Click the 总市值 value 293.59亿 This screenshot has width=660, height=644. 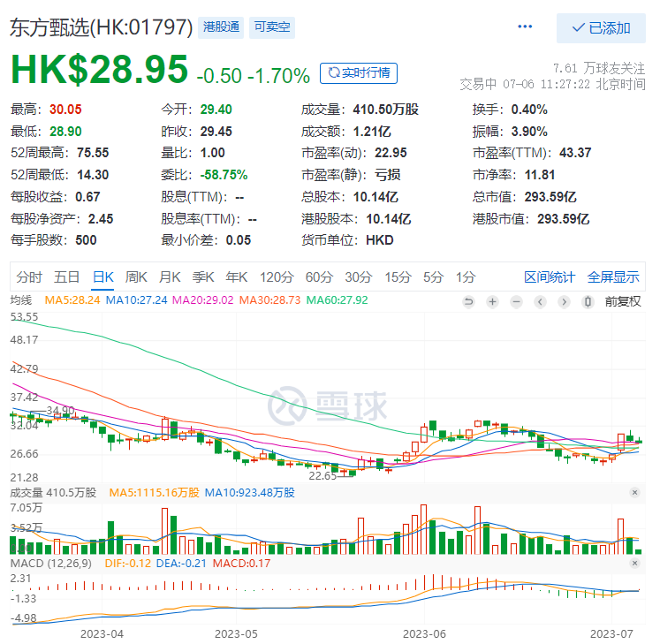click(x=550, y=197)
